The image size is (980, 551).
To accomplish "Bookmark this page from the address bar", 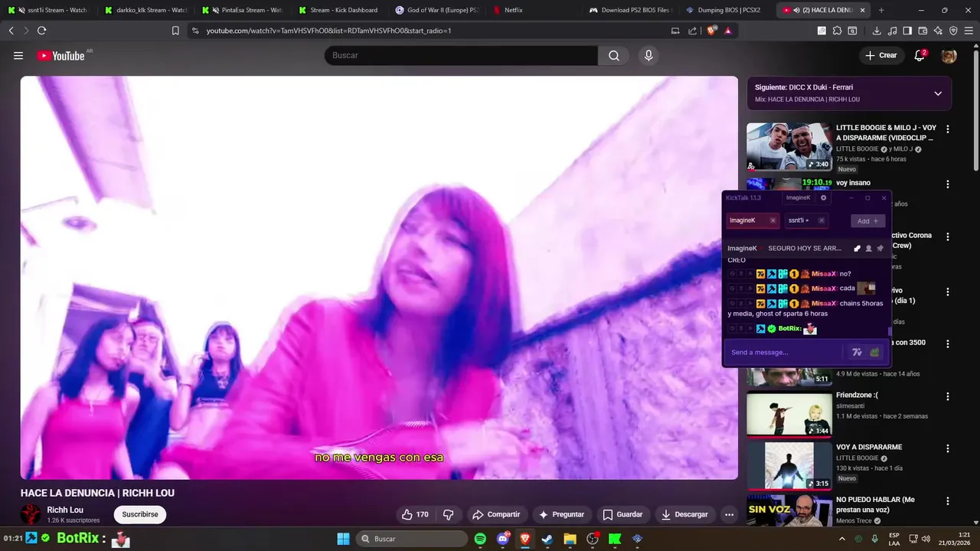I will tap(175, 31).
